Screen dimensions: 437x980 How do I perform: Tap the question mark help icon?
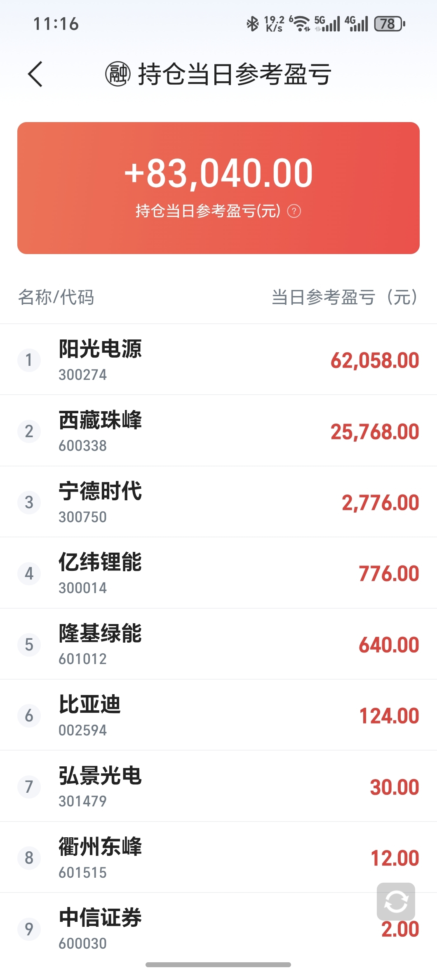[x=294, y=211]
